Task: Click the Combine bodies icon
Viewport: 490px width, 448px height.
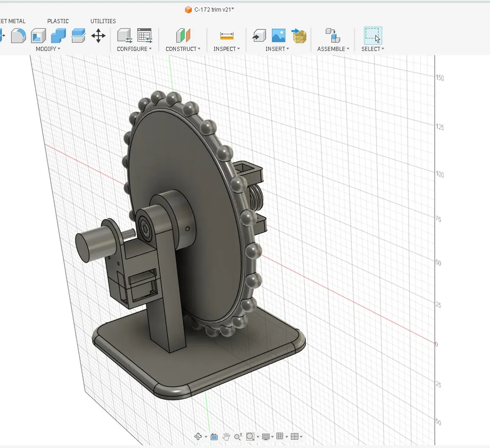Action: click(58, 36)
